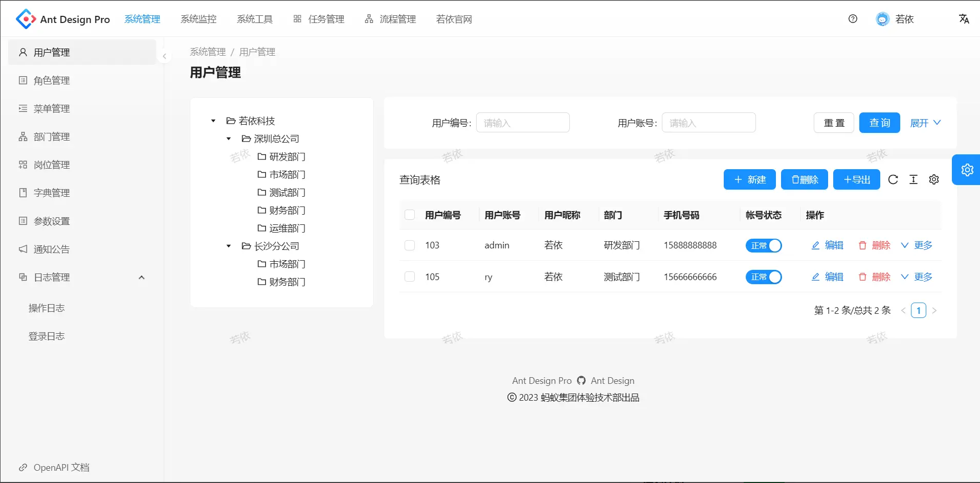The width and height of the screenshot is (980, 483).
Task: Click the pencil edit icon for ry
Action: coord(815,277)
